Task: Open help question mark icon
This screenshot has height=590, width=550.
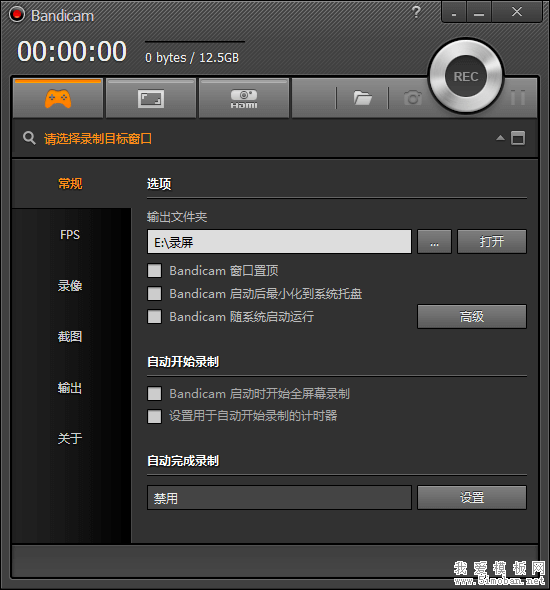Action: point(416,12)
